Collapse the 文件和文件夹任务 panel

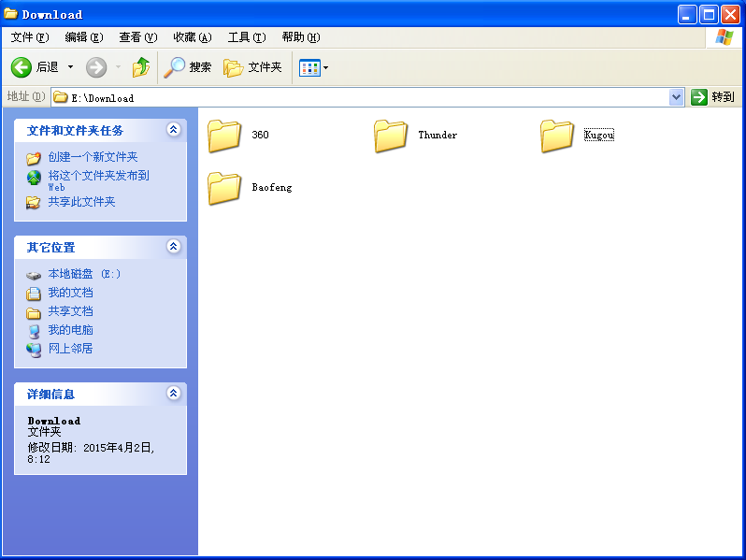click(x=173, y=130)
